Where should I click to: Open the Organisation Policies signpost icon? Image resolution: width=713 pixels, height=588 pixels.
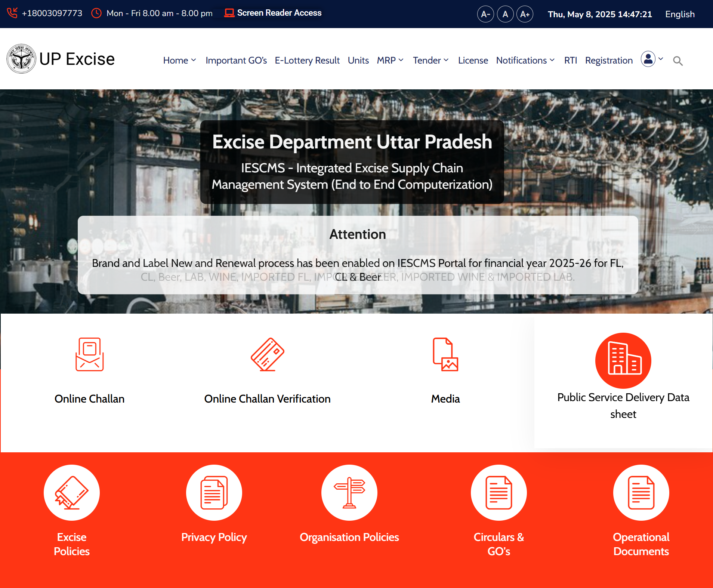click(349, 493)
